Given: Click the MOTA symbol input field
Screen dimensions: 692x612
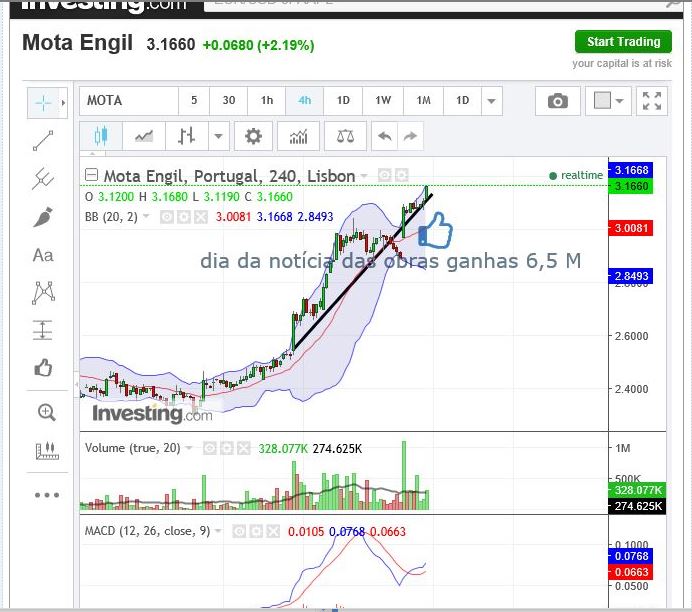Looking at the screenshot, I should pyautogui.click(x=129, y=101).
